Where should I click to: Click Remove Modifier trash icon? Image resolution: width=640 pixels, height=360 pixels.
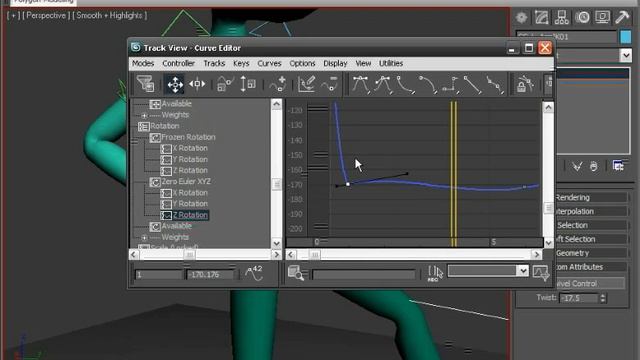(x=594, y=167)
